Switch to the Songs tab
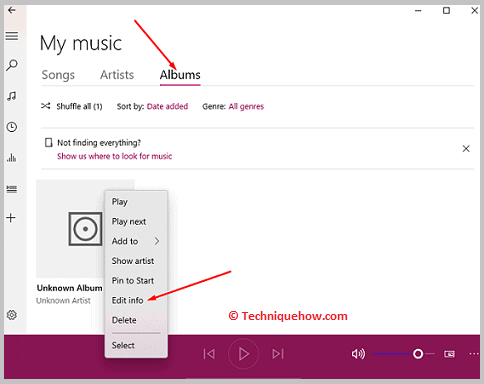The image size is (484, 384). pos(58,75)
